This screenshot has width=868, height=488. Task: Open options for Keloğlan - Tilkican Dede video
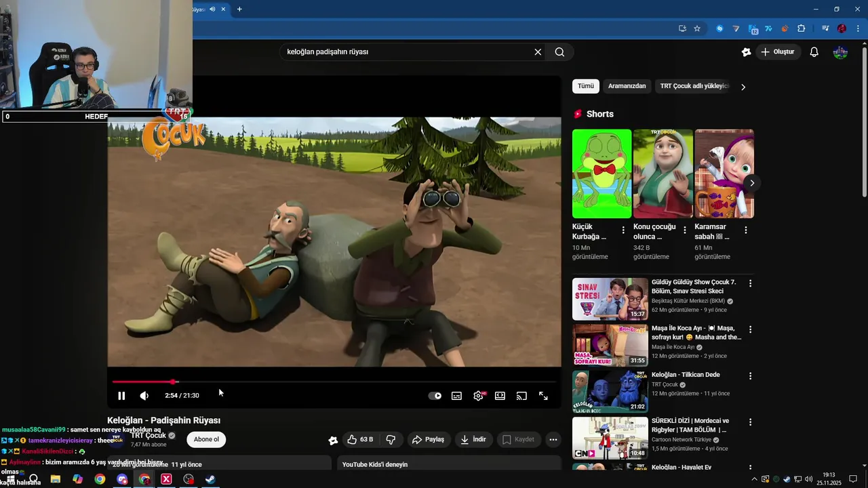(x=750, y=375)
